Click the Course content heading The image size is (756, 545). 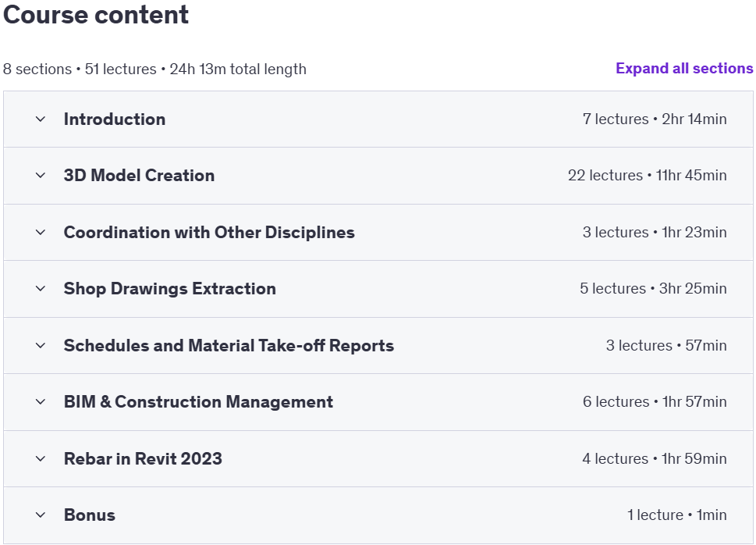pyautogui.click(x=96, y=15)
